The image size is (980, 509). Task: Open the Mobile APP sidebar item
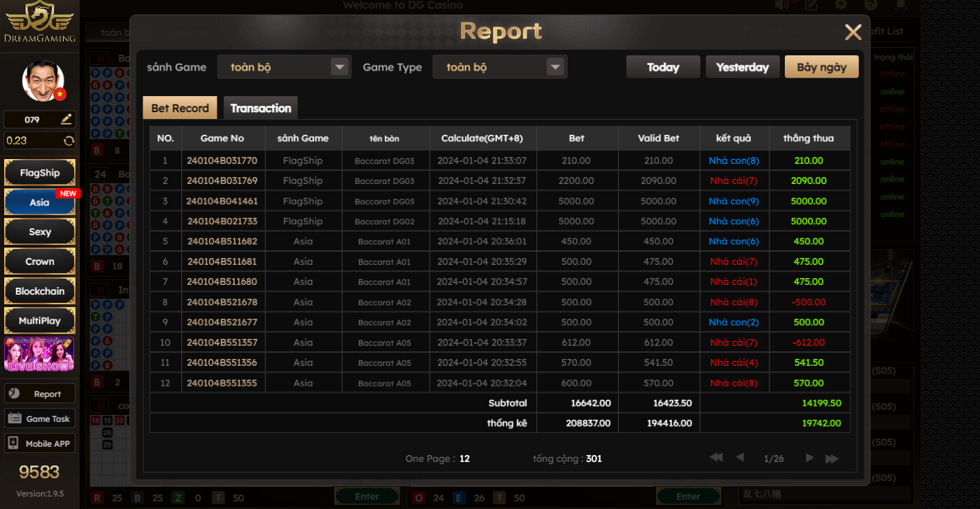coord(39,443)
